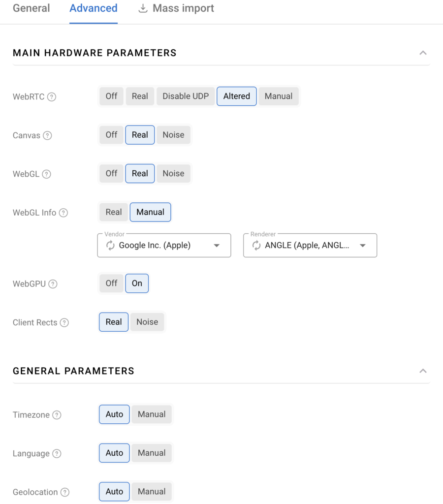
Task: Click the Timezone help question icon
Action: pos(57,415)
